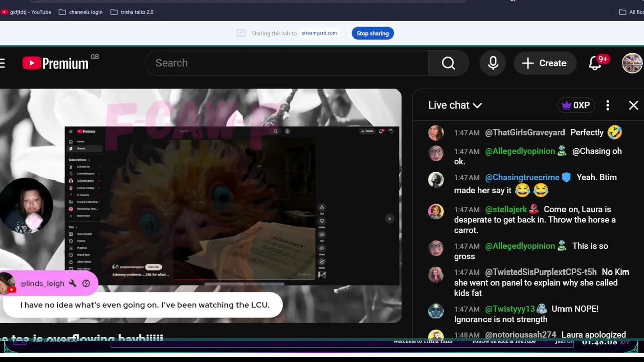Click username @ThatGirlsGraveyard in chat
644x362 pixels.
pyautogui.click(x=525, y=132)
